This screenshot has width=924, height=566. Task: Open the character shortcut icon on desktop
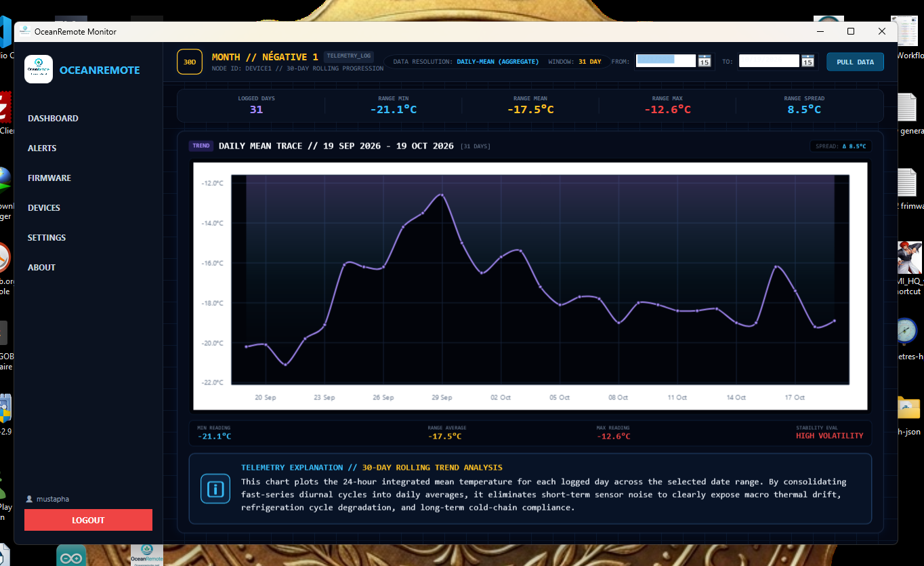click(x=909, y=258)
